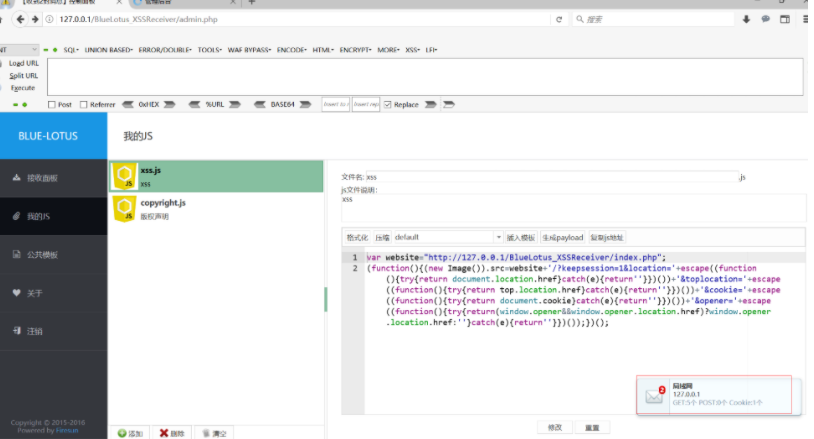
Task: Click Split URL
Action: point(24,76)
